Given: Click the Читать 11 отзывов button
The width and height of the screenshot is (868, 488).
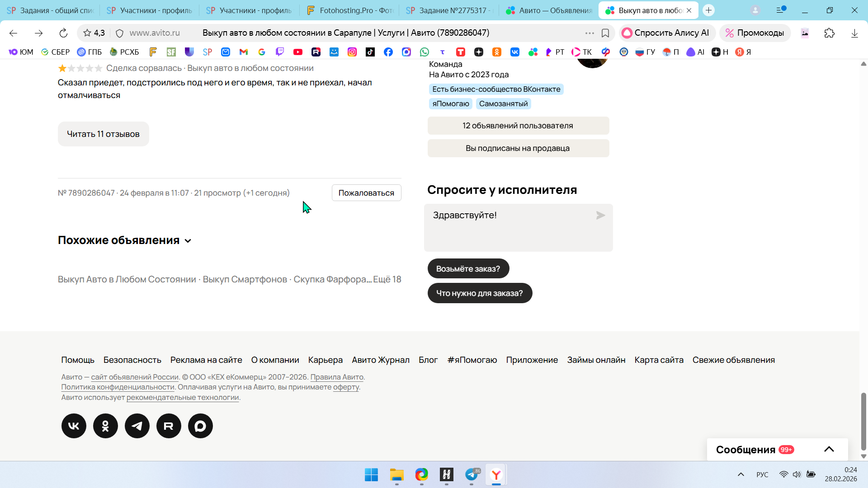Looking at the screenshot, I should click(103, 134).
